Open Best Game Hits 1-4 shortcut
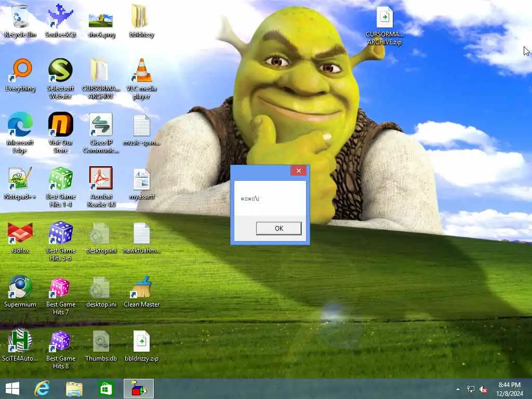The width and height of the screenshot is (532, 399). [60, 187]
